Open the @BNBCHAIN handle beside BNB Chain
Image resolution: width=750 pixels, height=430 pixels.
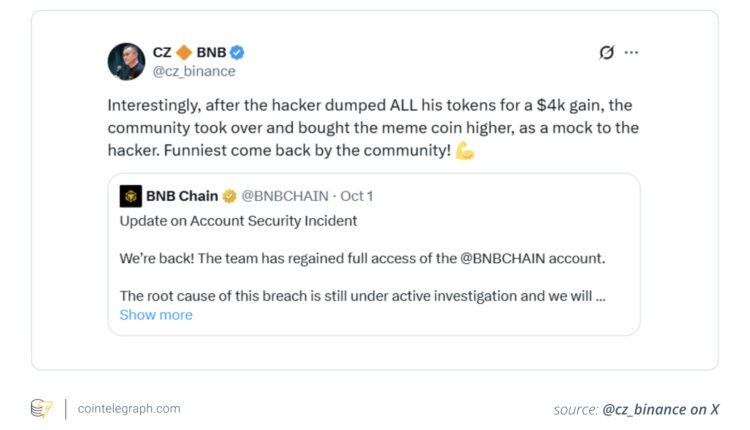(284, 196)
